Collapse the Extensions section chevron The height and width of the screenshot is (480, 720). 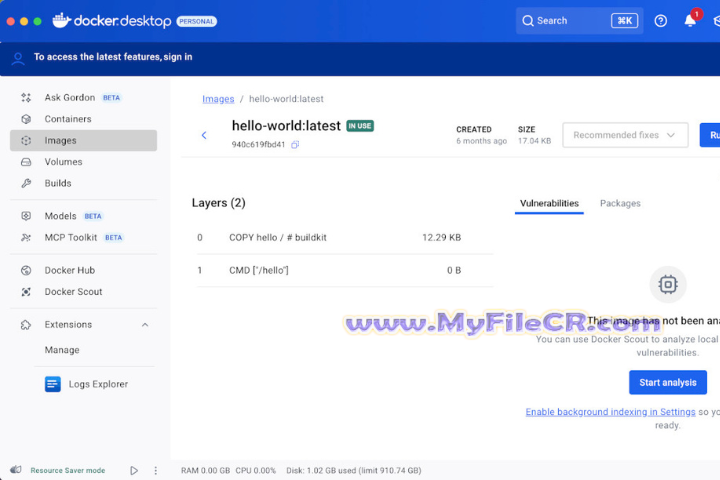(x=145, y=325)
